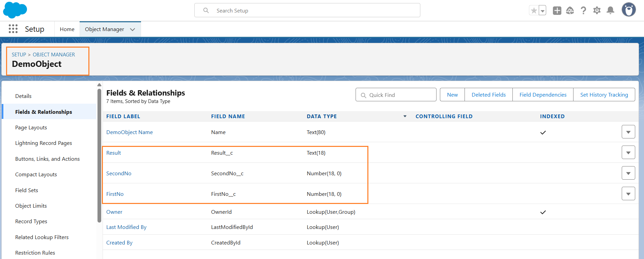The width and height of the screenshot is (644, 259).
Task: Open the Setup gear menu
Action: click(597, 10)
